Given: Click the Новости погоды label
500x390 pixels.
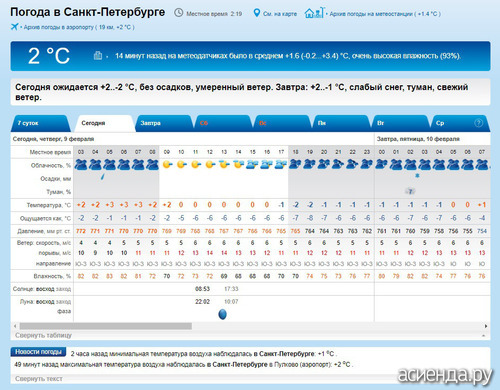Looking at the screenshot, I should coord(38,352).
